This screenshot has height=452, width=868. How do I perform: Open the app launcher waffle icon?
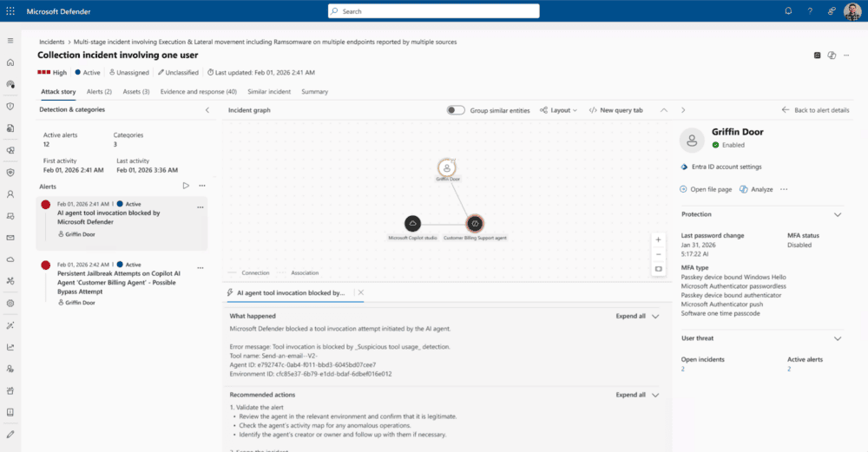pos(10,11)
